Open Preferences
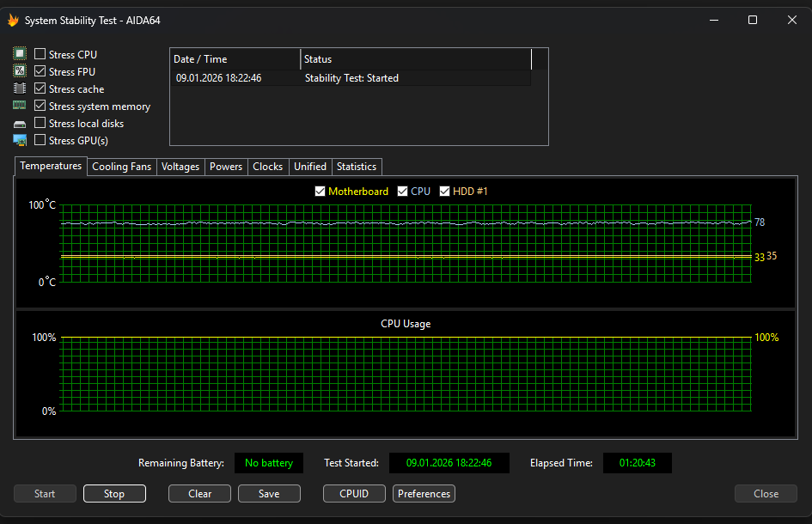This screenshot has width=812, height=524. pyautogui.click(x=424, y=493)
